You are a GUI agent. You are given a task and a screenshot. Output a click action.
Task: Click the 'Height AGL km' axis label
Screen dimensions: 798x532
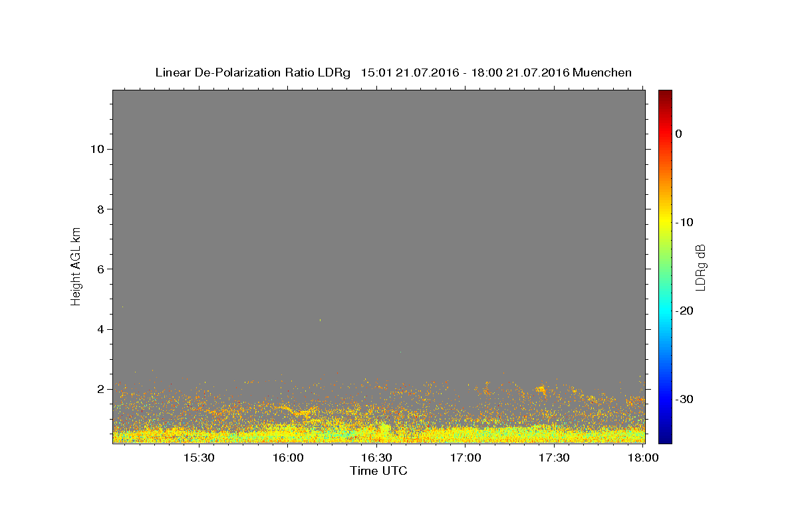(76, 266)
